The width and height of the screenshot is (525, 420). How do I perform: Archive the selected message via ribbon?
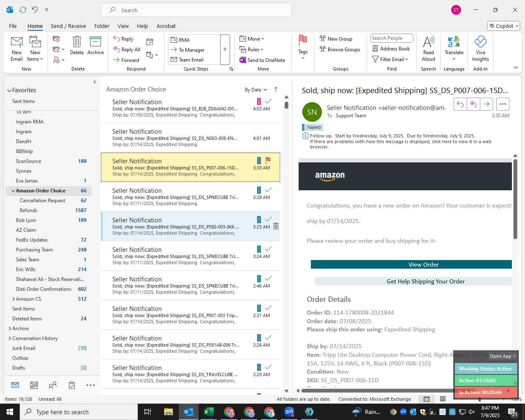[96, 45]
